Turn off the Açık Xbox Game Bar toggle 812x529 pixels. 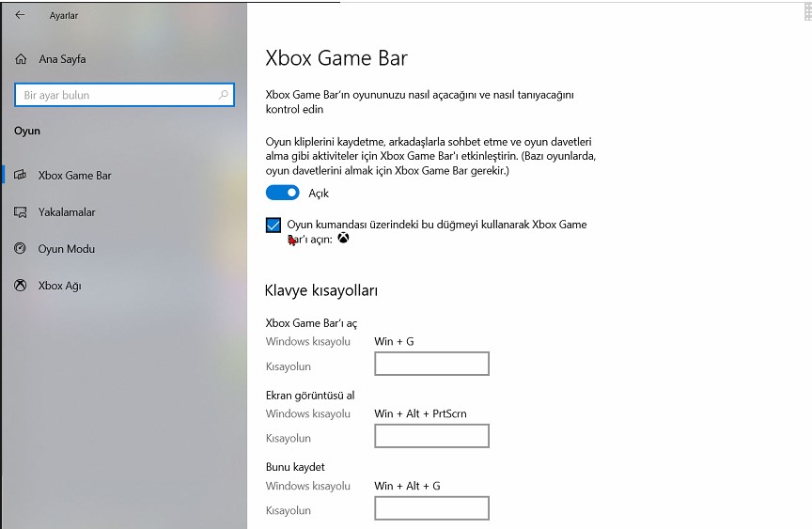[x=282, y=193]
